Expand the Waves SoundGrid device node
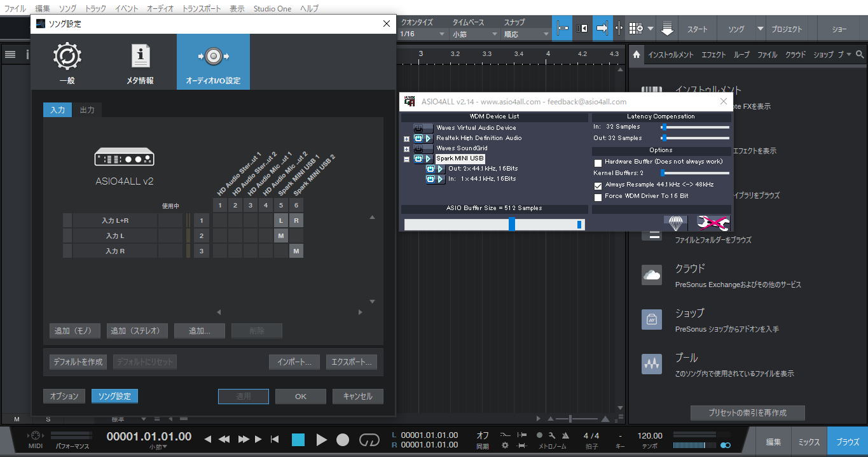The height and width of the screenshot is (457, 868). (x=406, y=149)
